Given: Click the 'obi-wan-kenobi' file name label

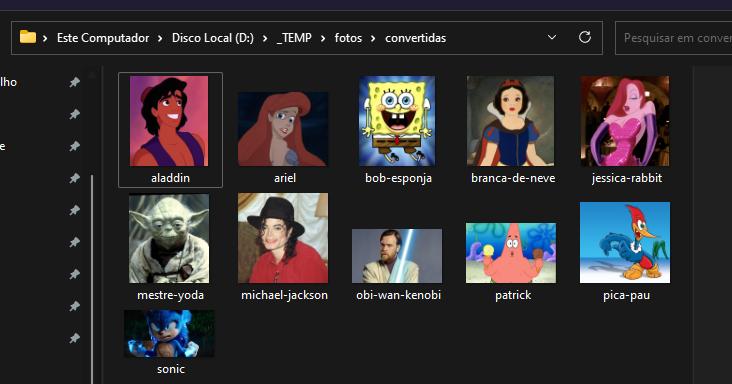Looking at the screenshot, I should pyautogui.click(x=398, y=295).
